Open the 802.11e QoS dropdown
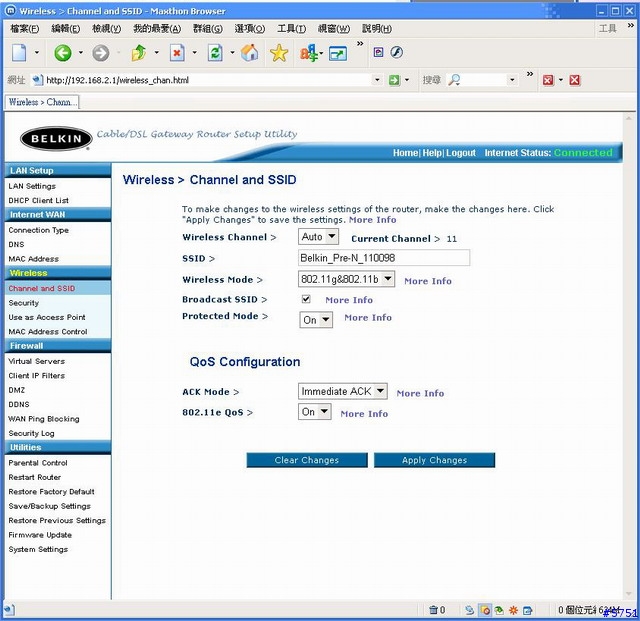The width and height of the screenshot is (640, 621). (x=315, y=412)
